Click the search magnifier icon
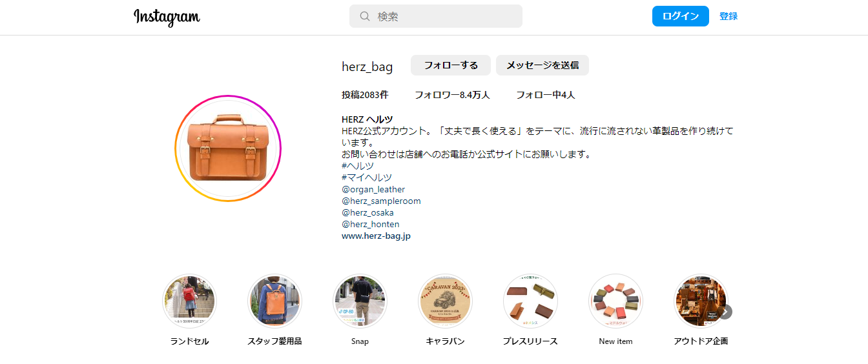 365,16
